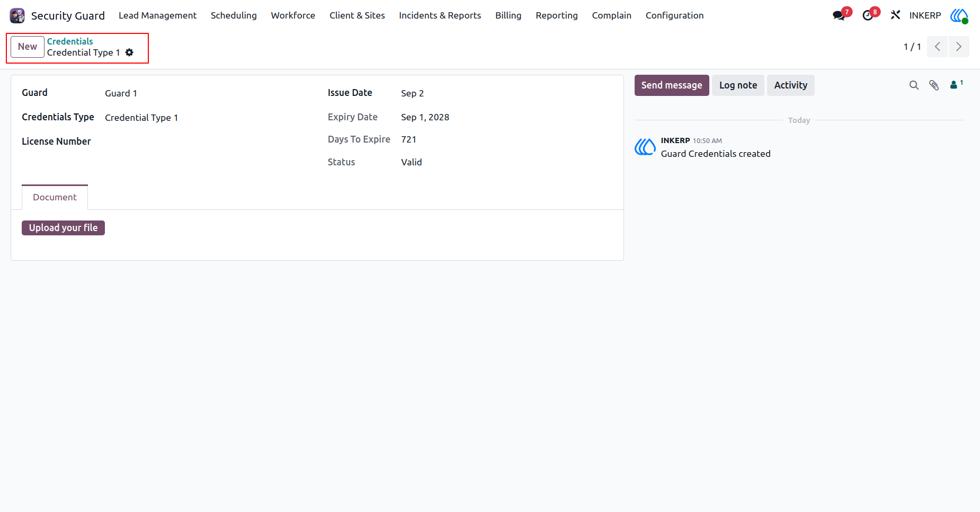The height and width of the screenshot is (512, 980).
Task: Open the Workforce menu
Action: tap(293, 15)
